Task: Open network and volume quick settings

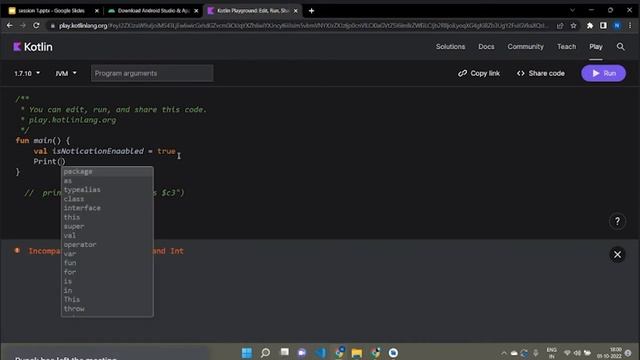Action: click(x=577, y=353)
